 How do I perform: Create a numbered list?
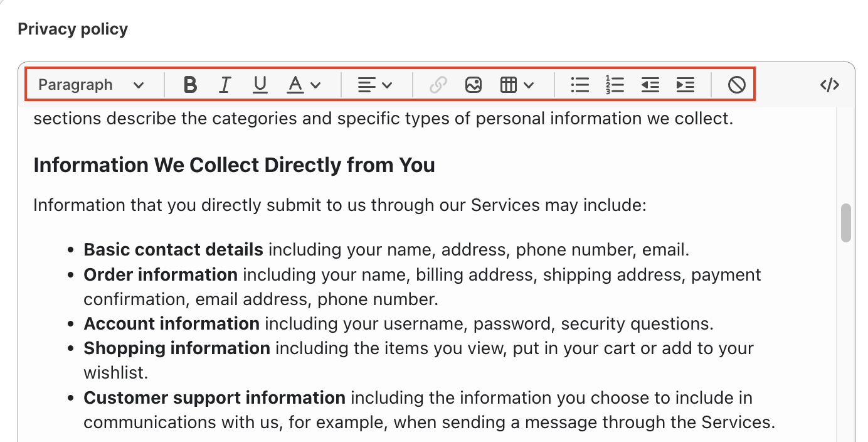615,85
